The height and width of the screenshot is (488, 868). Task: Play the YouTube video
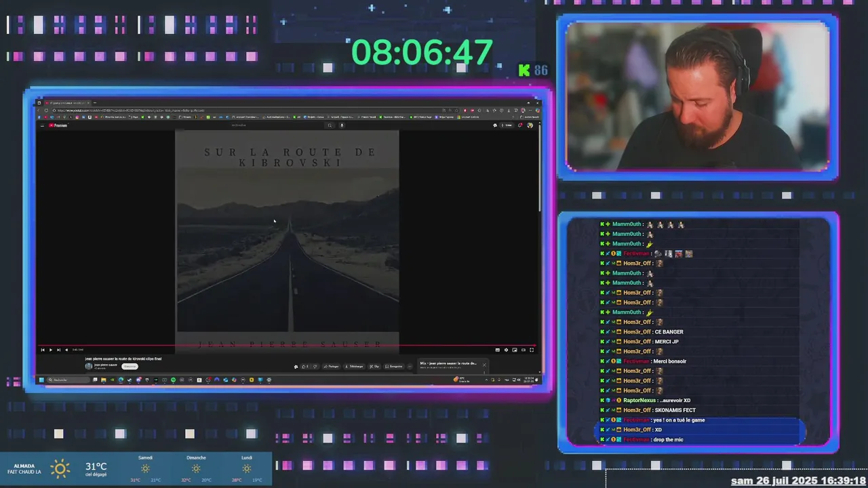pos(51,350)
